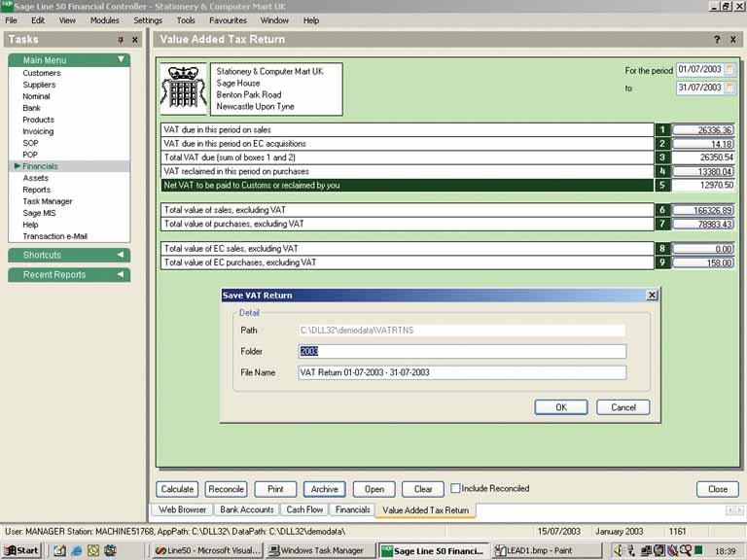Click the Print button
Image resolution: width=747 pixels, height=560 pixels.
tap(275, 489)
